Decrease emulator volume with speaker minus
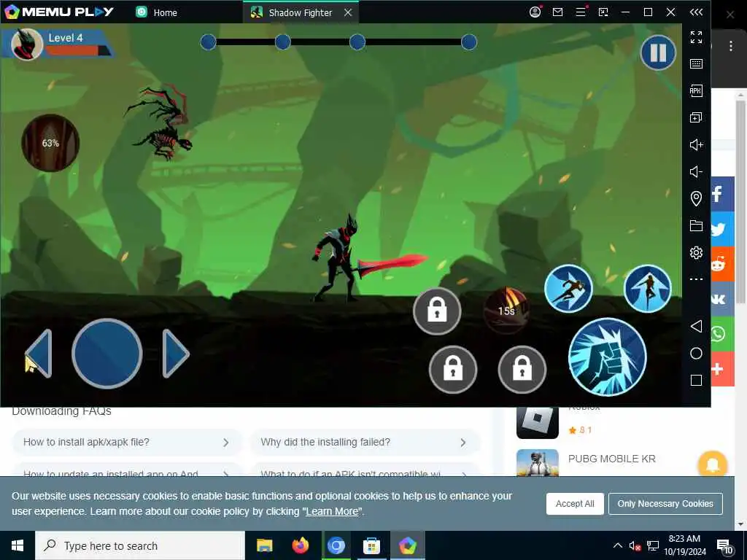Screen dimensions: 747x560 (696, 171)
